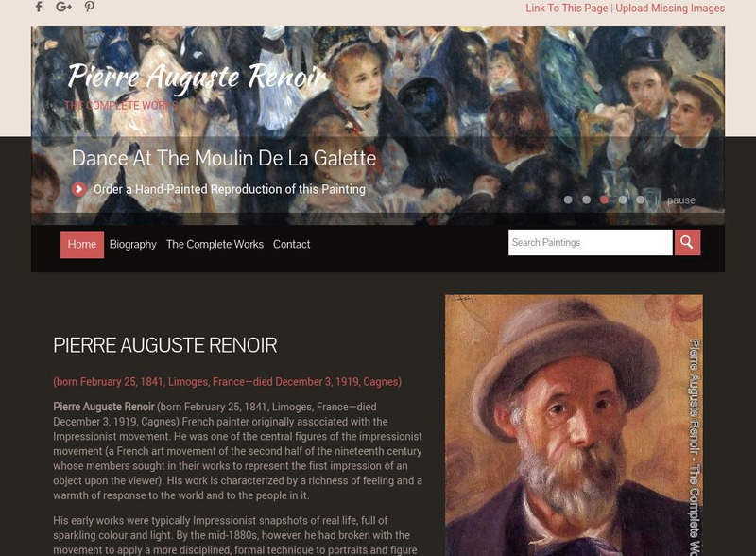Select the fourth slideshow dot

pyautogui.click(x=623, y=200)
